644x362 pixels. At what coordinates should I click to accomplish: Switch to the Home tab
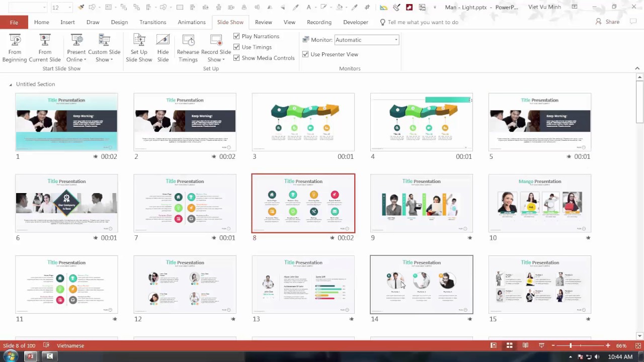[42, 22]
